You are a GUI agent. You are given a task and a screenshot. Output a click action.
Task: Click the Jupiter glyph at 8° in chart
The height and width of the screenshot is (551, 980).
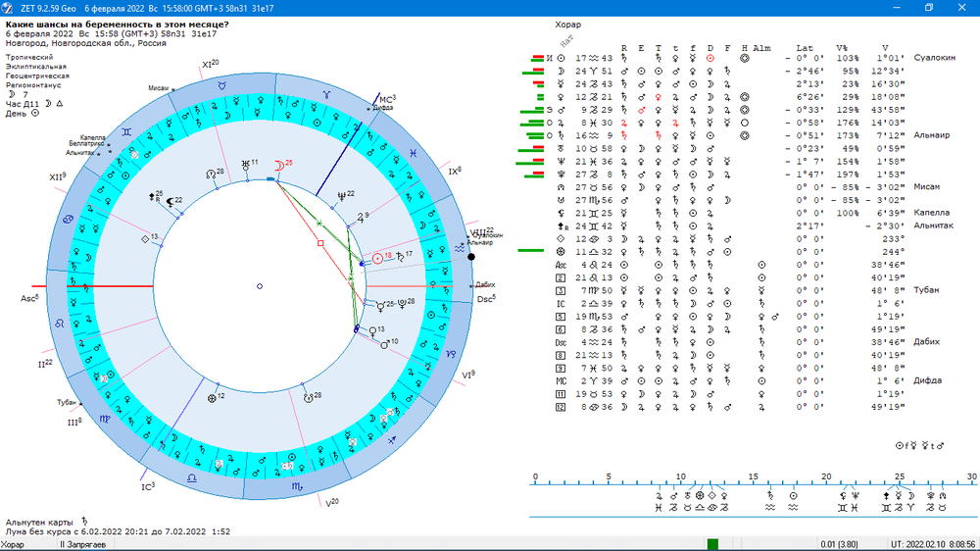tap(360, 219)
